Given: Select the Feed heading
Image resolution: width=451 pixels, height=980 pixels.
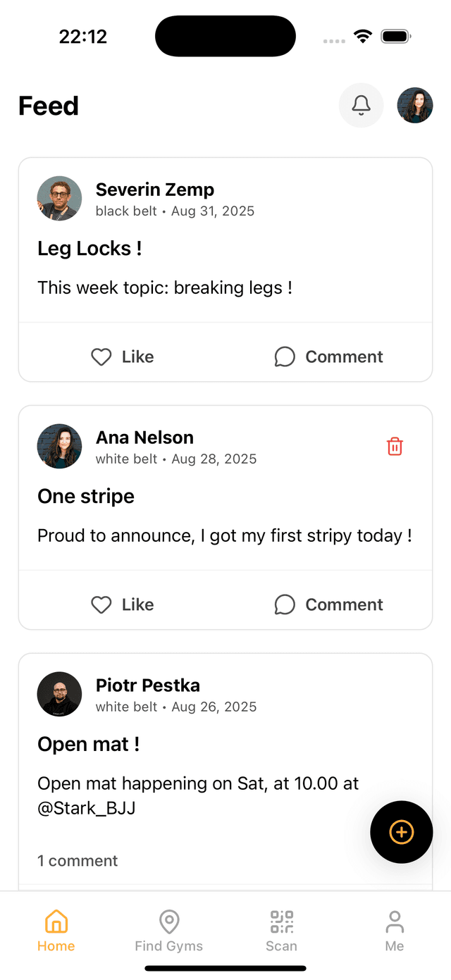Looking at the screenshot, I should 48,106.
